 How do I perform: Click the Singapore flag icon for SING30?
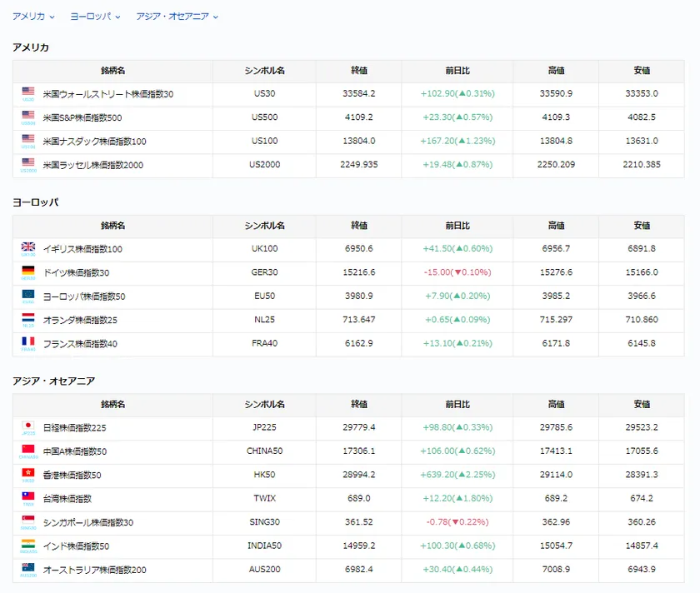[28, 521]
